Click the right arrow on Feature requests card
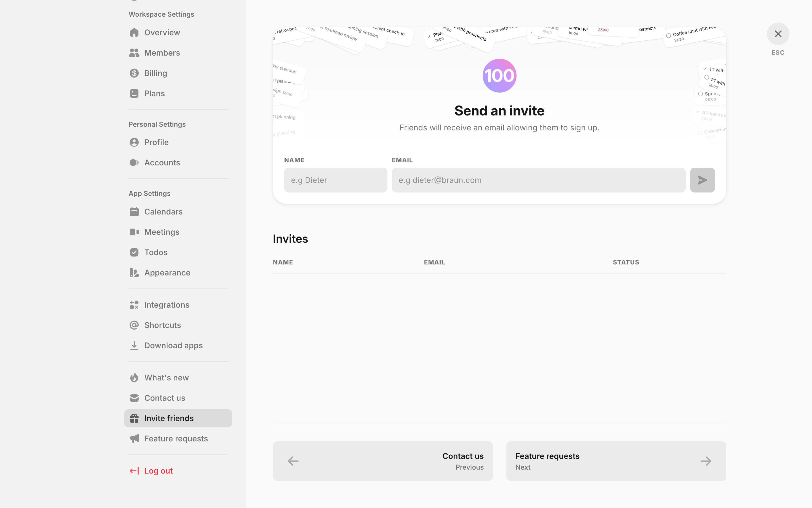812x508 pixels. point(706,461)
